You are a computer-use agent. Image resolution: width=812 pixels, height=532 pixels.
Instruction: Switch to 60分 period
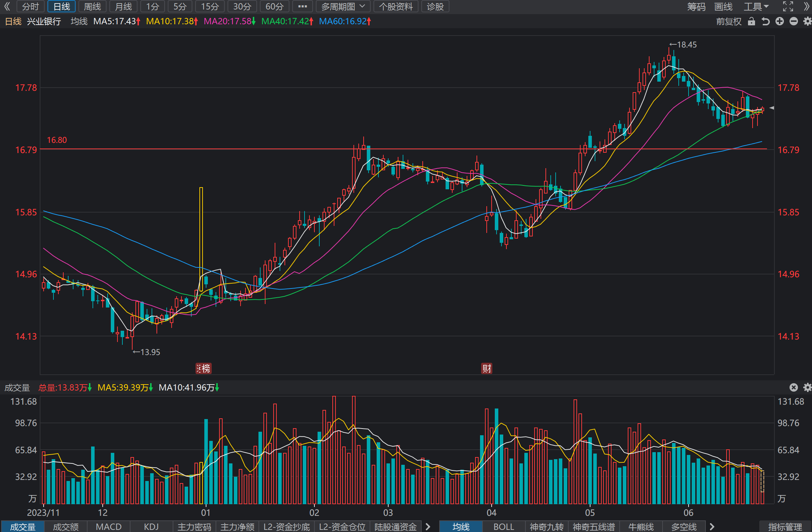coord(275,6)
